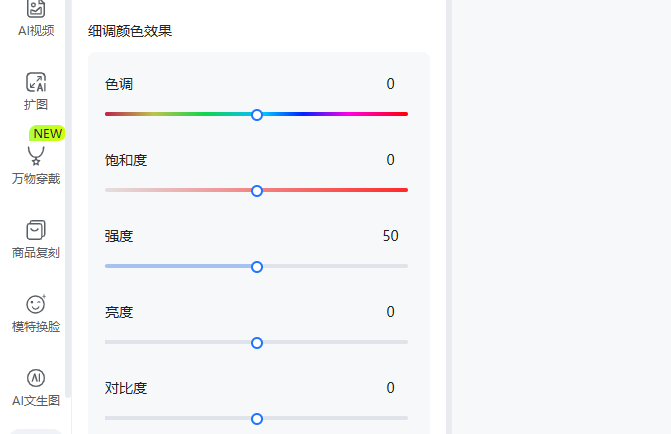Click the 对比度 value field showing 0
Screen dimensions: 671x434
pyautogui.click(x=390, y=388)
